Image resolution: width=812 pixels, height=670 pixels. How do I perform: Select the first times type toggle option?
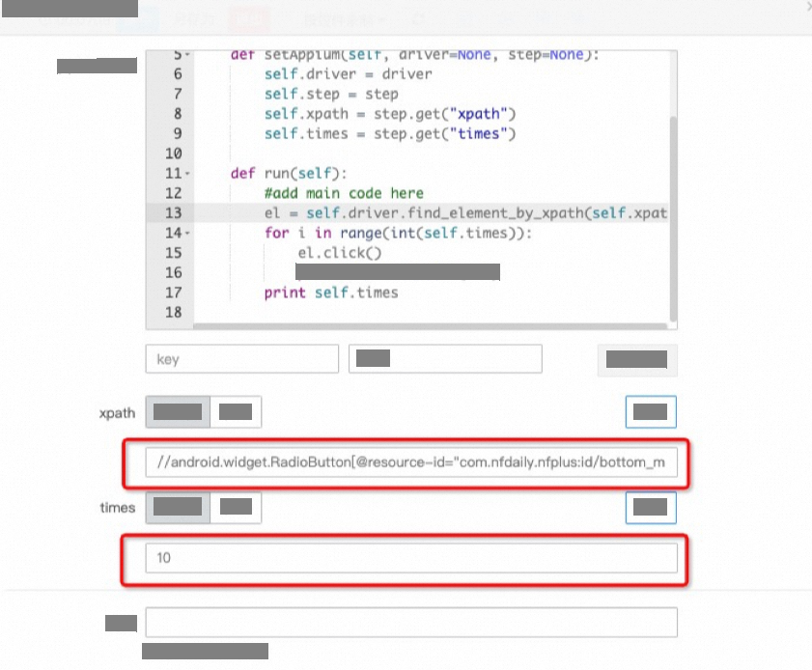(178, 507)
